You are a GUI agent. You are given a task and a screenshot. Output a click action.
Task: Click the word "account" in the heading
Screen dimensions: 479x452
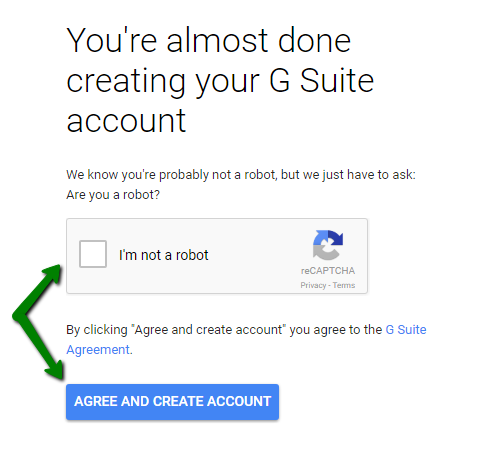(x=126, y=120)
